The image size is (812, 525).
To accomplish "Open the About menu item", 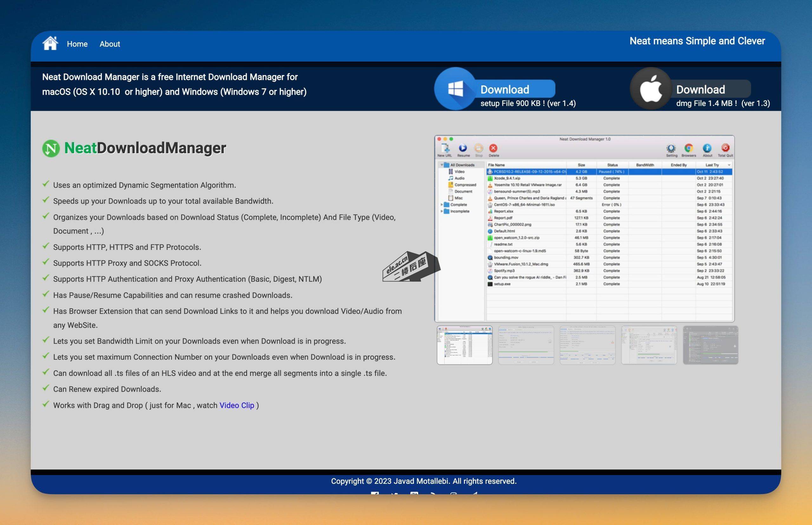I will coord(110,44).
